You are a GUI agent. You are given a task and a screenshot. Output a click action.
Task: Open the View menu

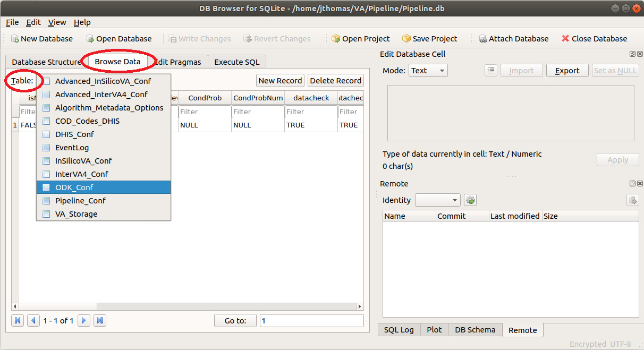pyautogui.click(x=57, y=22)
